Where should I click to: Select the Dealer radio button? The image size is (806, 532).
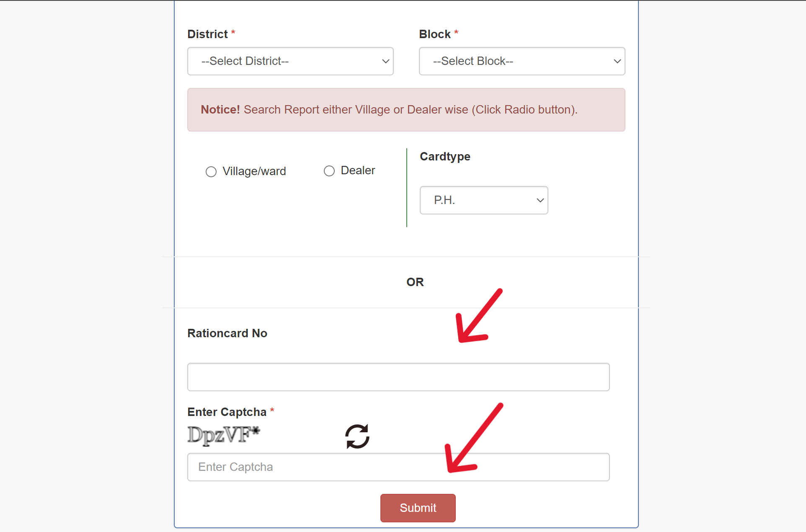coord(329,171)
